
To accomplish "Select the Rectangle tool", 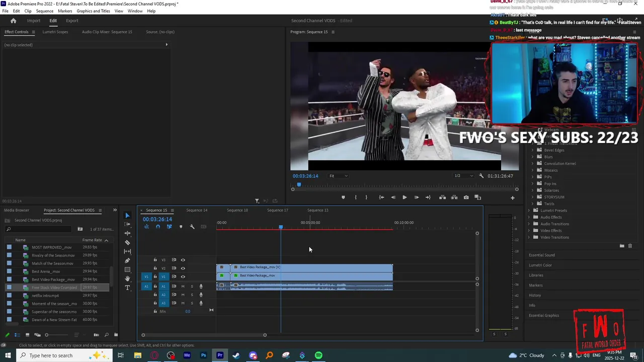I will tap(127, 269).
